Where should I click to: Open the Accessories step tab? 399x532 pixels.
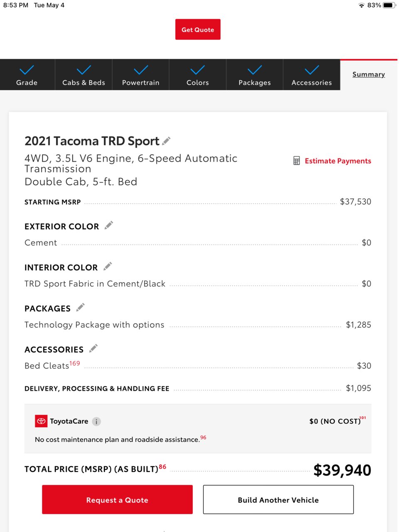312,75
